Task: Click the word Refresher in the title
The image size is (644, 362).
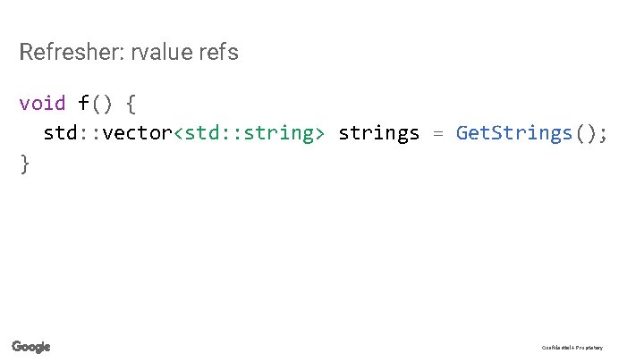Action: pos(72,52)
